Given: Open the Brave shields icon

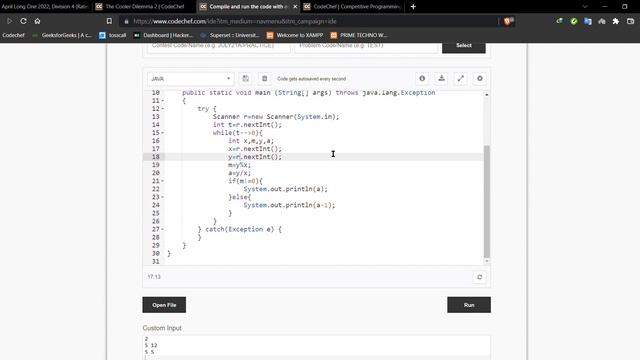Looking at the screenshot, I should pos(508,21).
